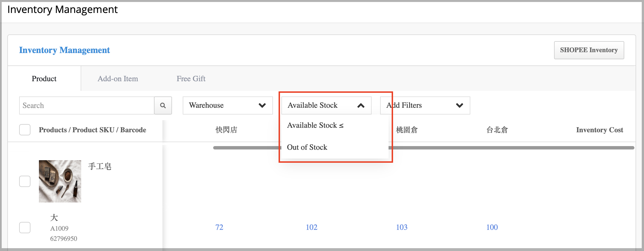
Task: Click the 72 stock quantity link
Action: 219,227
